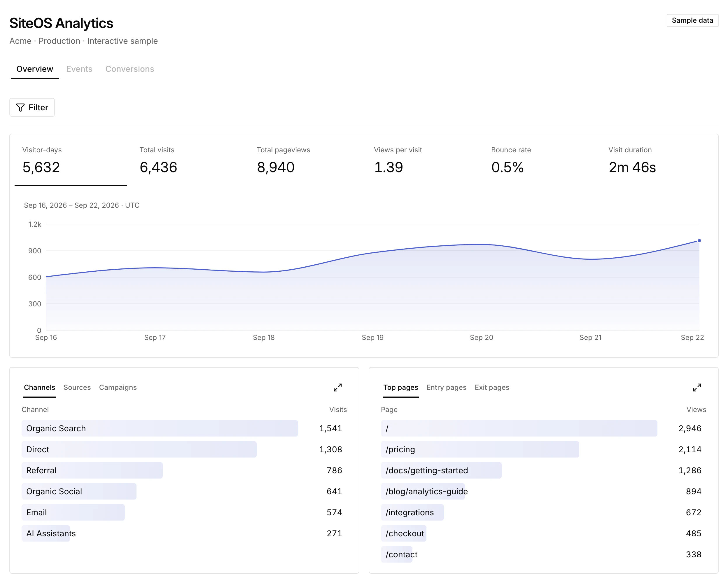
Task: Click the Sep 19 axis label
Action: click(x=372, y=337)
